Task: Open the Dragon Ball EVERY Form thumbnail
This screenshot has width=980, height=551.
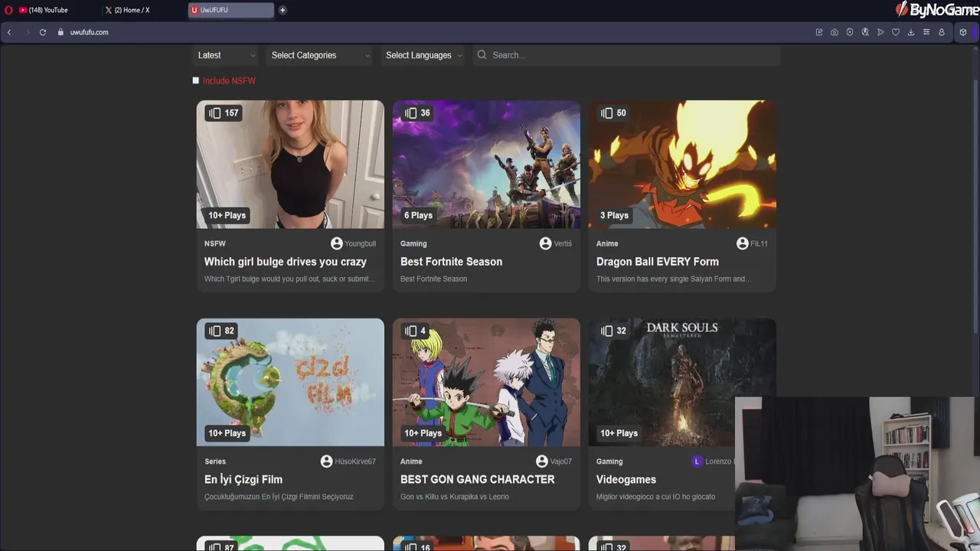Action: click(x=682, y=165)
